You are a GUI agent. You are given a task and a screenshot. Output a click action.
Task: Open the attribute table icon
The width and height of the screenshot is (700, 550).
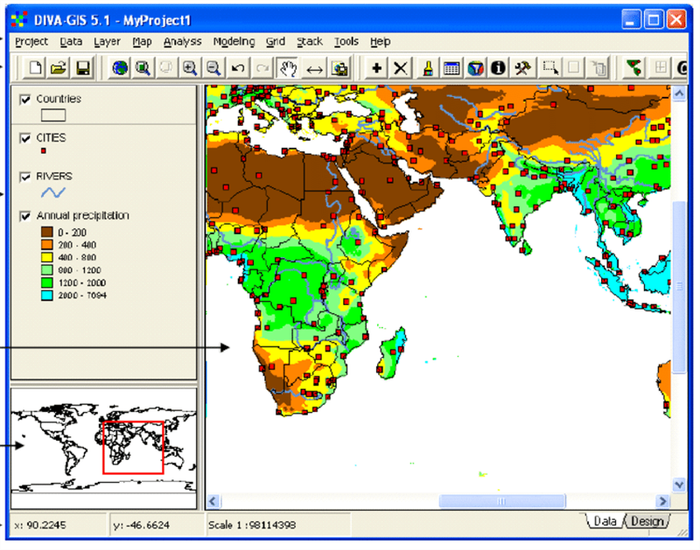click(451, 68)
